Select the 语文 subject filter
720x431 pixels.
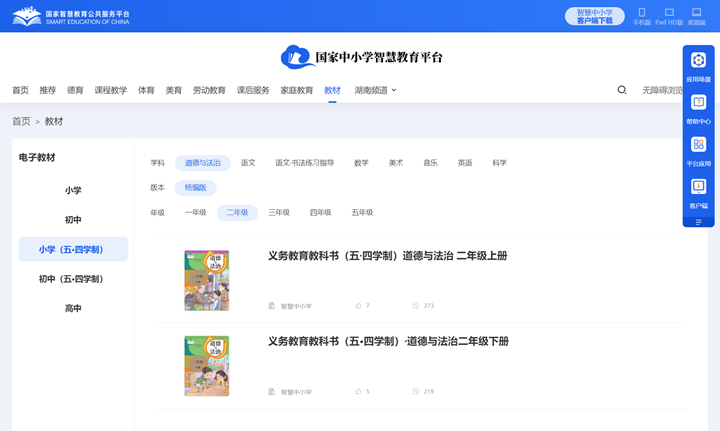click(x=248, y=163)
